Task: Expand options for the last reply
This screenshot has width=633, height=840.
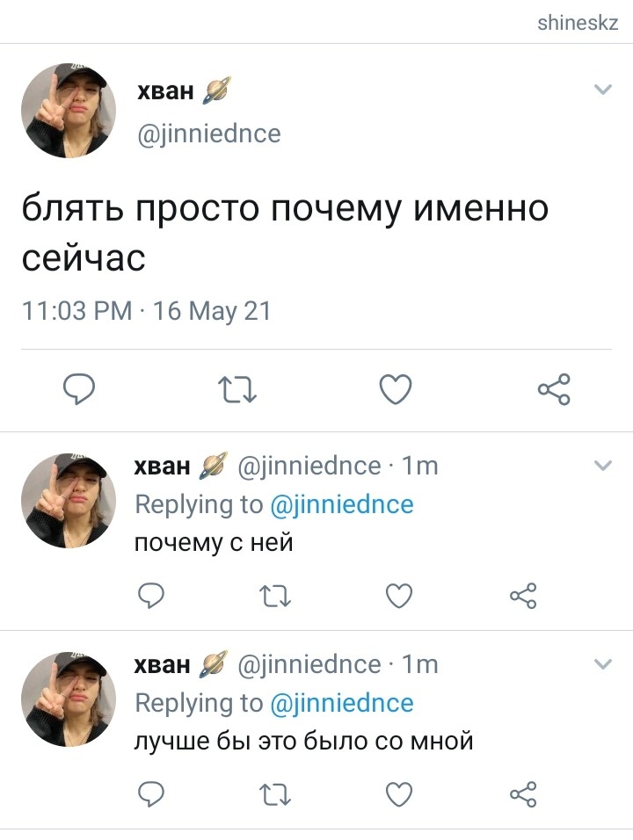Action: coord(603,664)
